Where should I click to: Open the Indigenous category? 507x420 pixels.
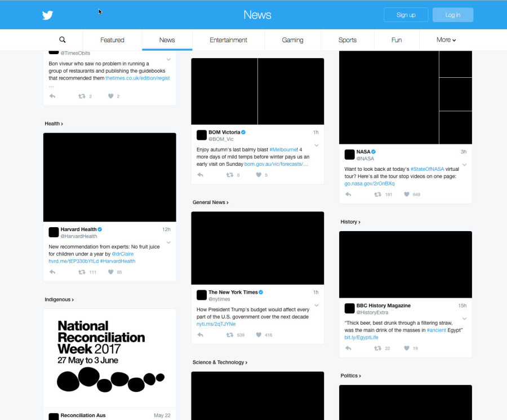point(59,299)
